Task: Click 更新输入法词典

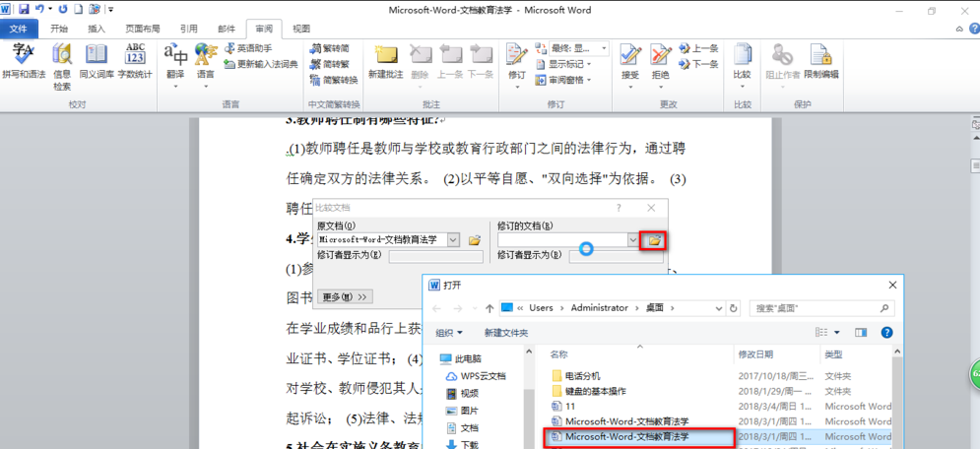Action: click(261, 64)
